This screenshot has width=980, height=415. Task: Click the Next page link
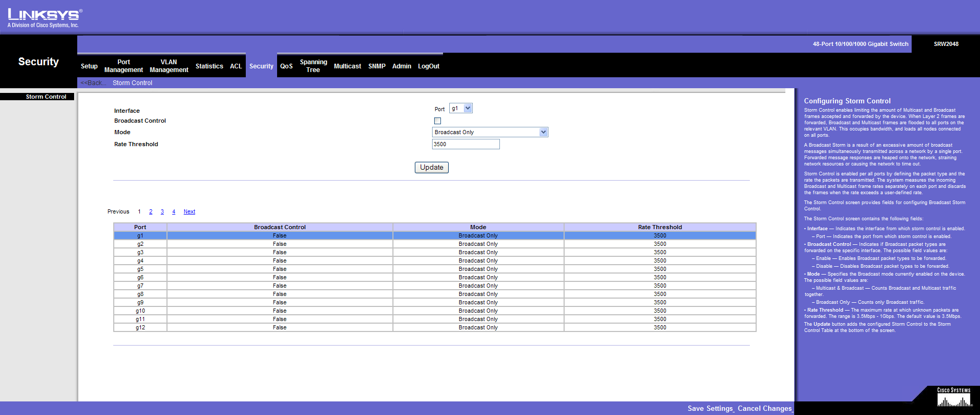pyautogui.click(x=189, y=212)
